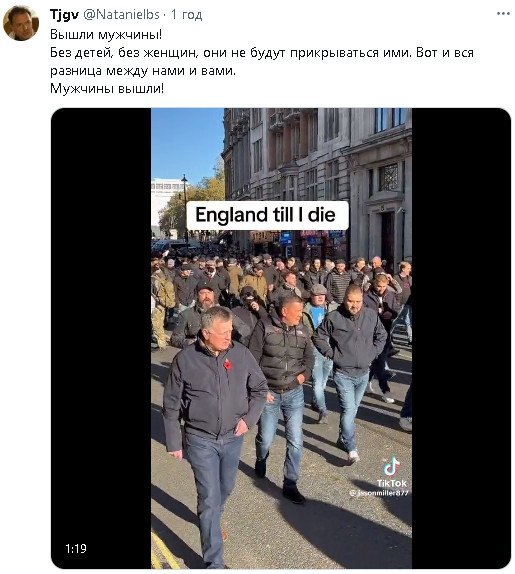Open the Tjgv display name link

[x=64, y=15]
